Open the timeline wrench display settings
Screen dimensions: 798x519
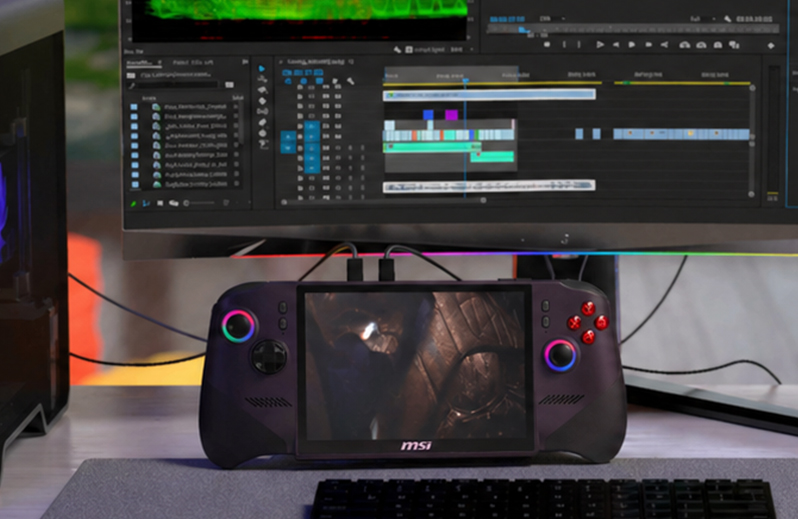click(x=351, y=81)
